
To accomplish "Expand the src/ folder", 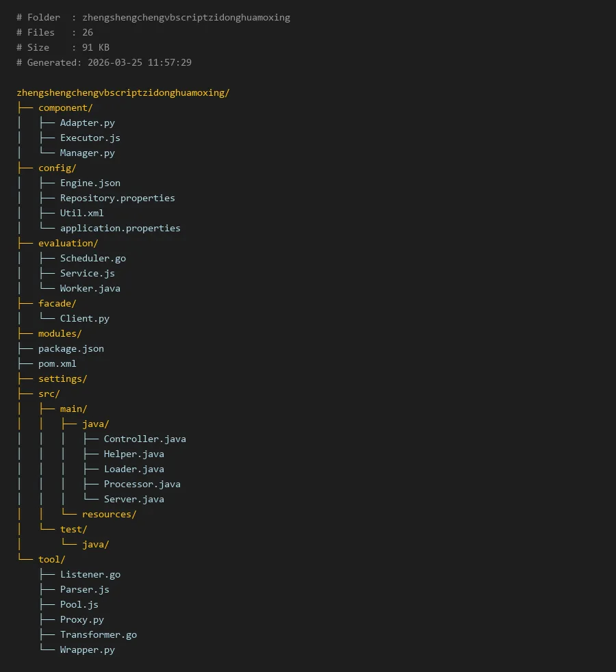I will point(49,393).
